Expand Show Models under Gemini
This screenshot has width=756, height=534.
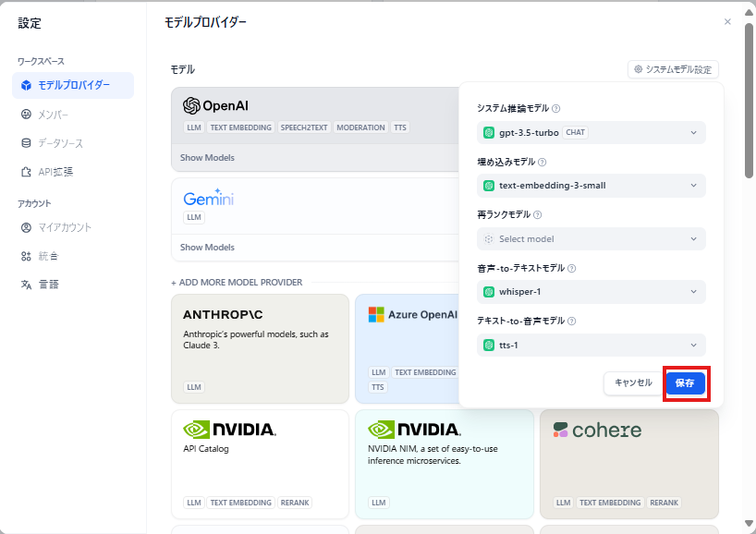pyautogui.click(x=207, y=248)
